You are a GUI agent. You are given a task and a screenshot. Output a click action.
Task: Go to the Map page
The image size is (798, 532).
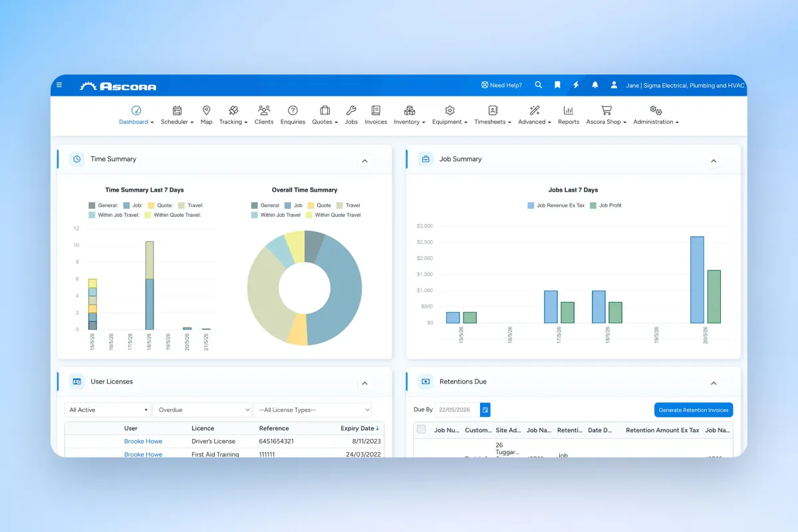[x=206, y=115]
